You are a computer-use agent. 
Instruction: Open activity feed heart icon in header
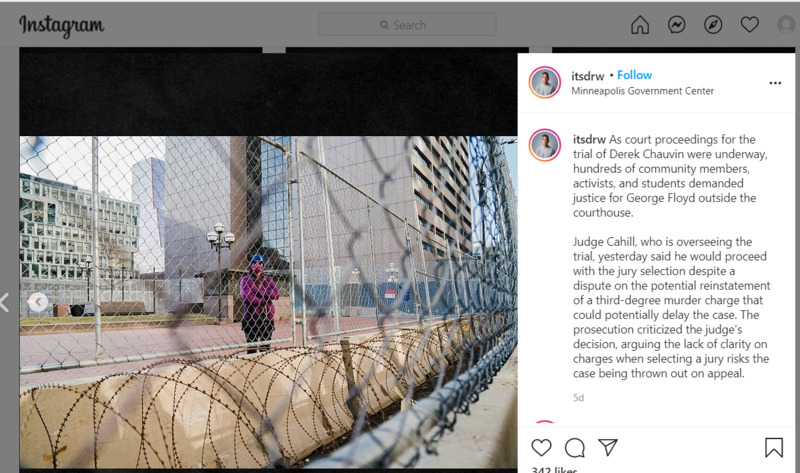pos(749,24)
